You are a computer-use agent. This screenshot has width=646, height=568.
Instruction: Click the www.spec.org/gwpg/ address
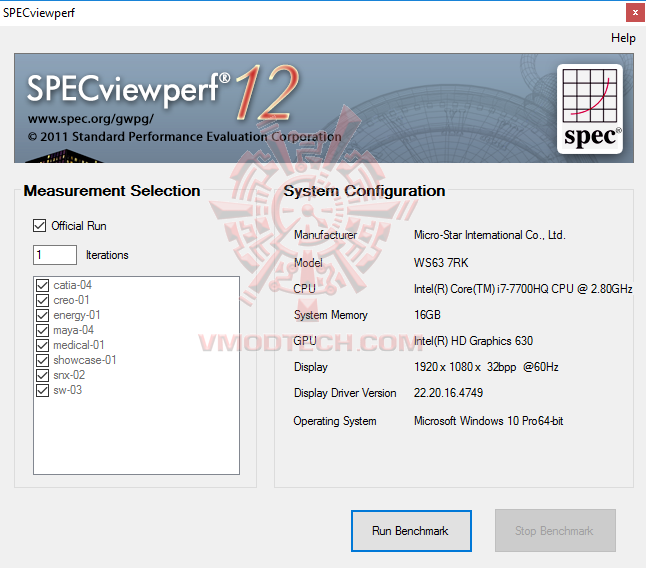coord(91,119)
